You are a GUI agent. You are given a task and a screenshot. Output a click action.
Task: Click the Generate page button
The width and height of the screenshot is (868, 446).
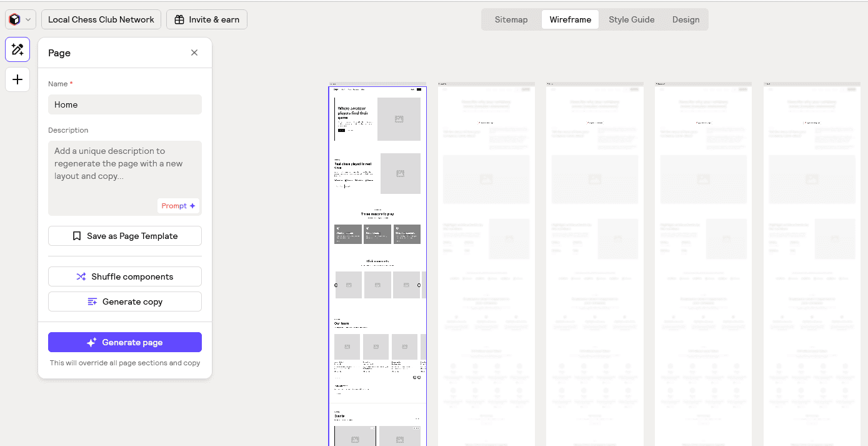click(x=124, y=342)
